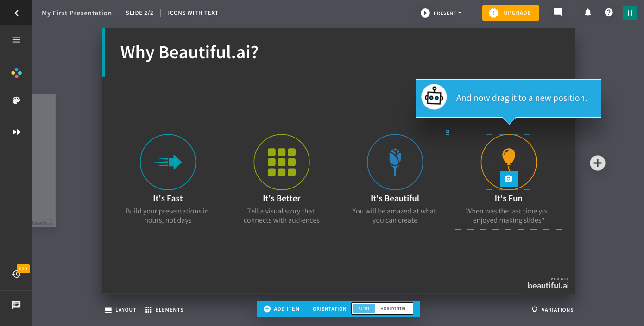The image size is (644, 326).
Task: Click the back arrow icon
Action: pos(16,13)
